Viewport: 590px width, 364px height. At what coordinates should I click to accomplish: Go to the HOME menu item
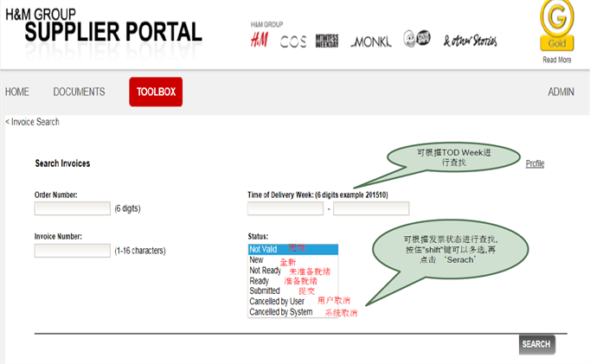click(17, 92)
